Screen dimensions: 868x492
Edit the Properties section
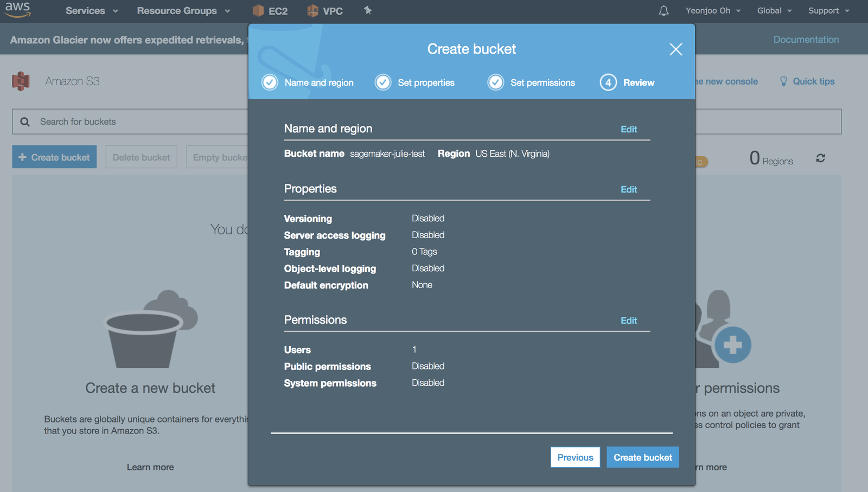coord(629,189)
